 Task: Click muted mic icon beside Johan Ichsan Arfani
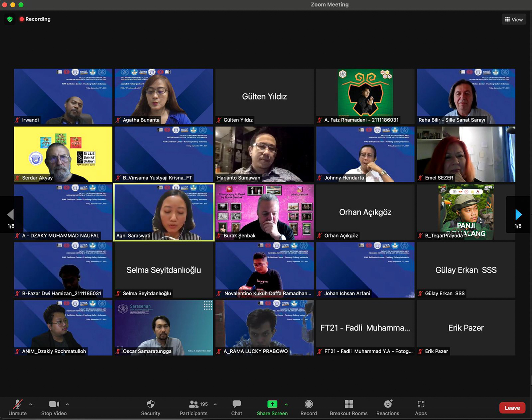[320, 293]
